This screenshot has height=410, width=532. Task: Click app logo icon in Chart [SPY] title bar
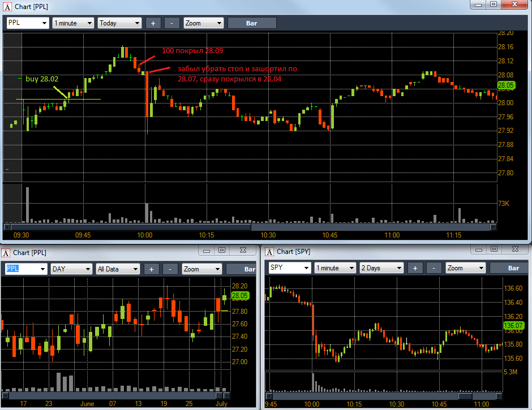click(x=269, y=252)
